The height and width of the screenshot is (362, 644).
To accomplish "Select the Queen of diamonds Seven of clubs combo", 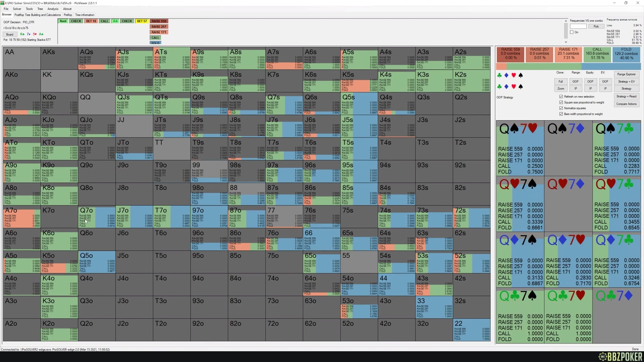I will pyautogui.click(x=616, y=259).
